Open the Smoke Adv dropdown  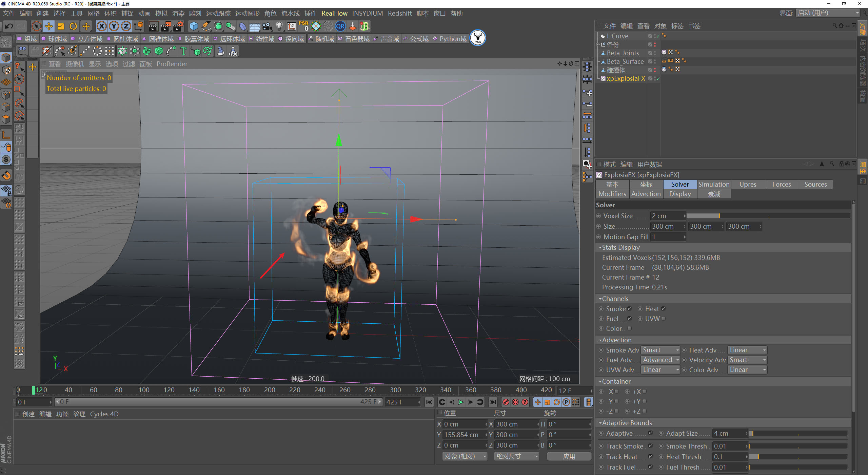[x=660, y=350]
